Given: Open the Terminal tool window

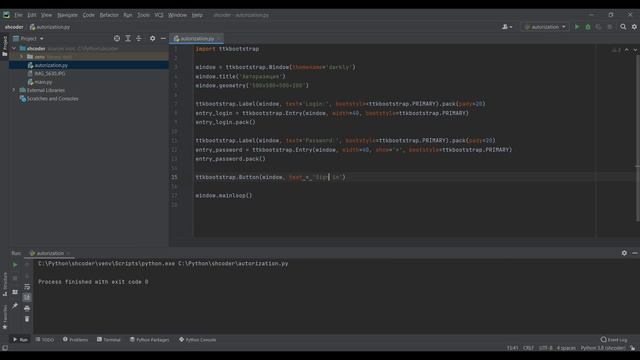Looking at the screenshot, I should (109, 340).
